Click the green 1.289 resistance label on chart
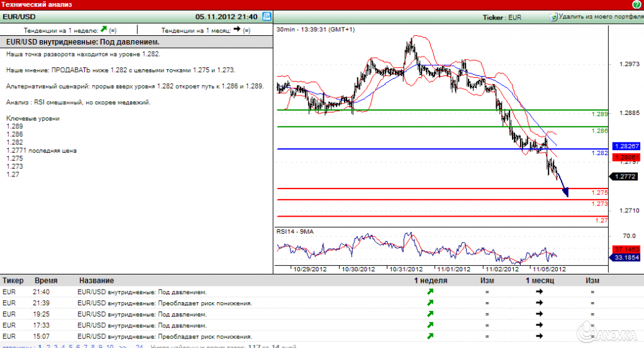This screenshot has width=644, height=348. [599, 114]
